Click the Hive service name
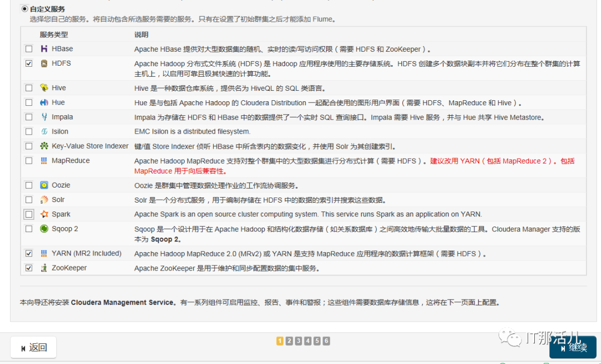 (x=58, y=88)
